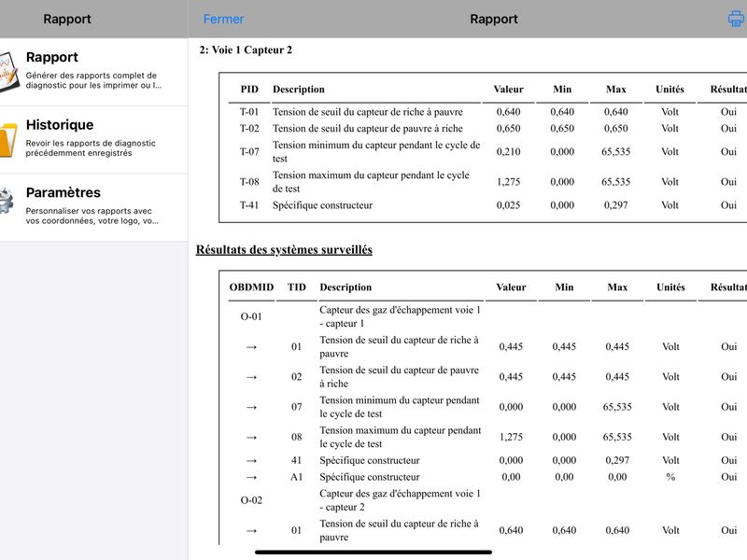747x560 pixels.
Task: Select the Historique menu entry
Action: pos(94,139)
